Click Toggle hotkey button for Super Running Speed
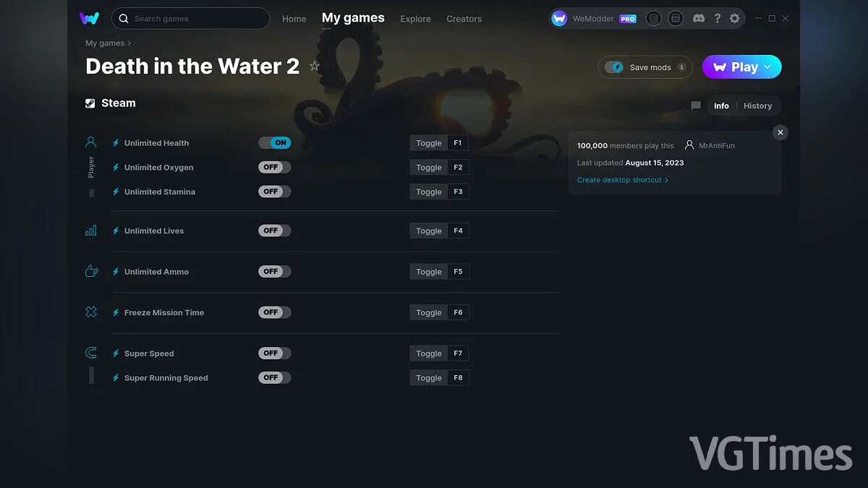This screenshot has height=488, width=868. pos(429,377)
